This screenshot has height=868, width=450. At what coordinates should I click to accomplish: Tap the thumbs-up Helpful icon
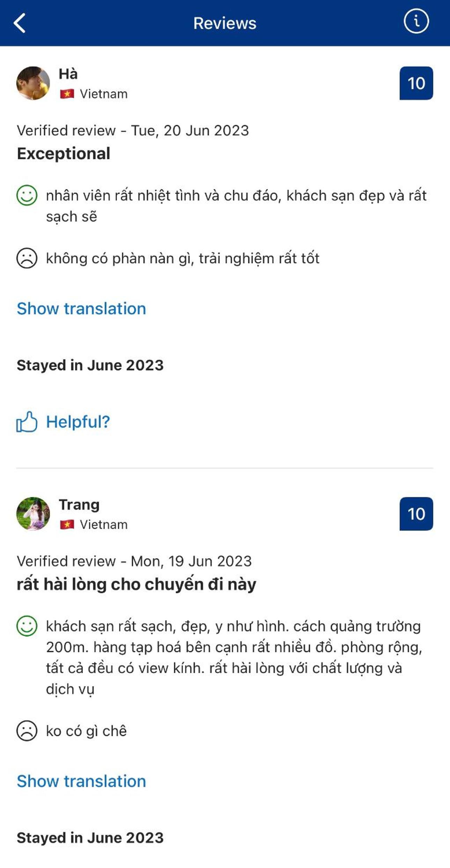[x=27, y=422]
